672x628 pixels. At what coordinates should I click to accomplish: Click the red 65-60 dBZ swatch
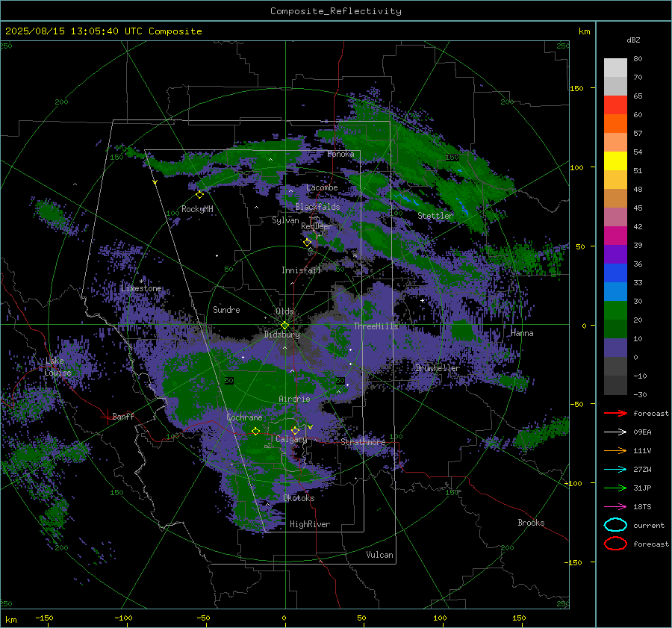click(615, 105)
